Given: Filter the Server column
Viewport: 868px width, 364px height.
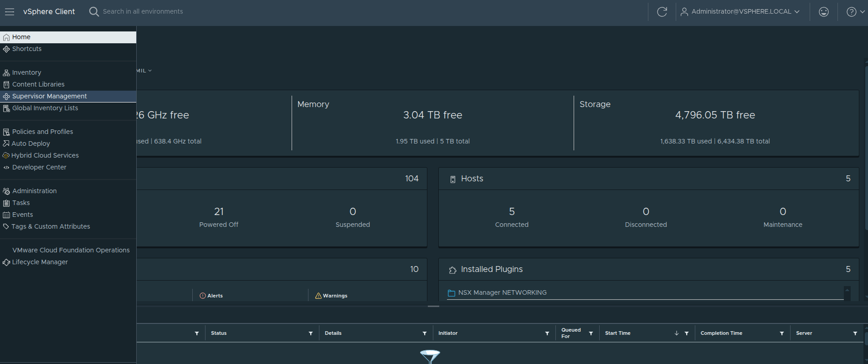Looking at the screenshot, I should [855, 333].
